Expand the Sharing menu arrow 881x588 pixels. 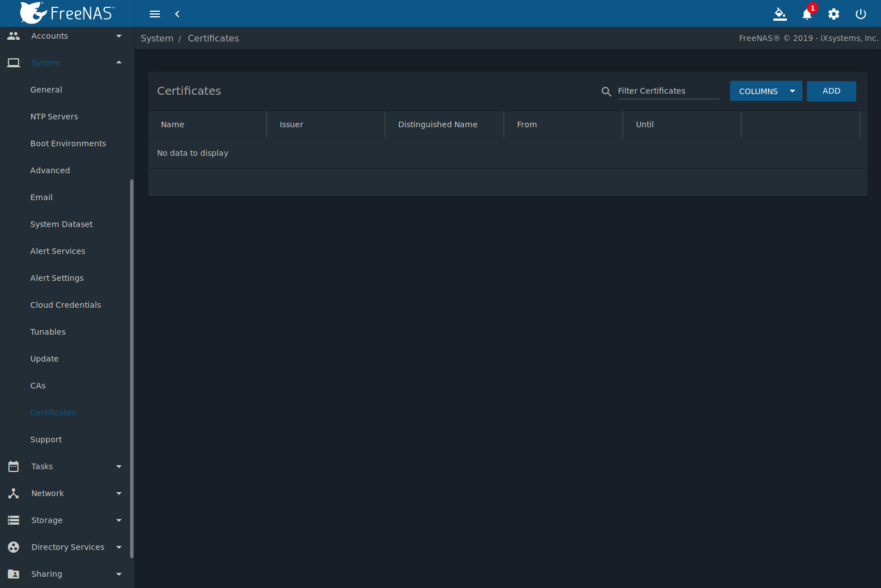click(119, 574)
